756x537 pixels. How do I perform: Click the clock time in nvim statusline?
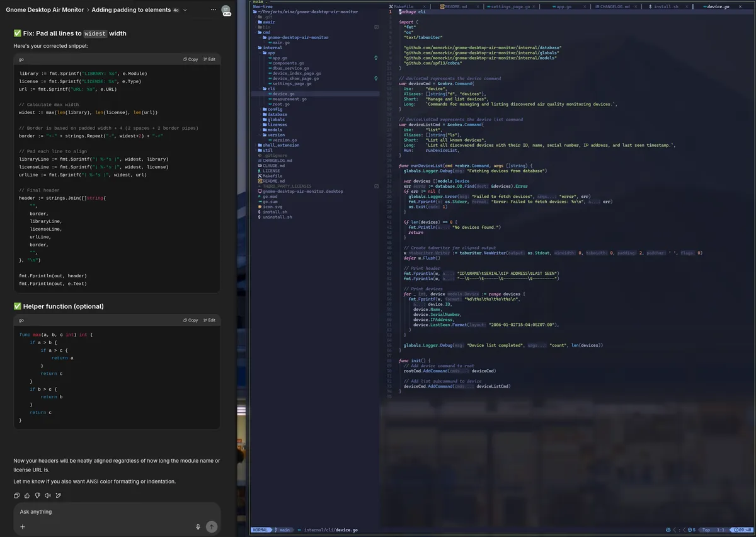coord(741,530)
